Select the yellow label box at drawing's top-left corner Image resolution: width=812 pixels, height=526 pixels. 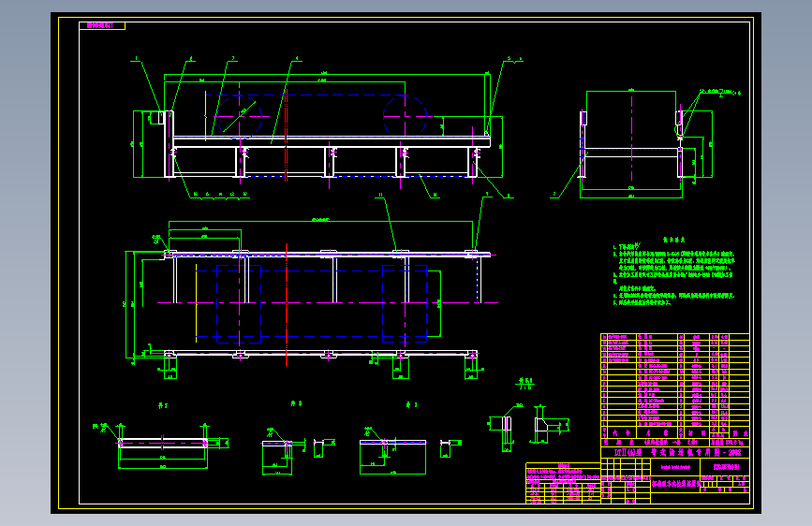tap(102, 25)
